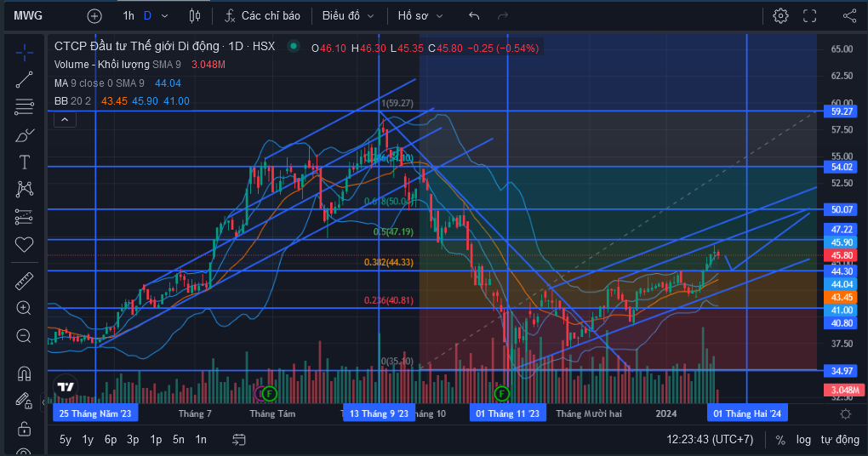Screen dimensions: 868x456
Task: Click the clock time 12:23:43 (UTC+7)
Action: pyautogui.click(x=710, y=439)
